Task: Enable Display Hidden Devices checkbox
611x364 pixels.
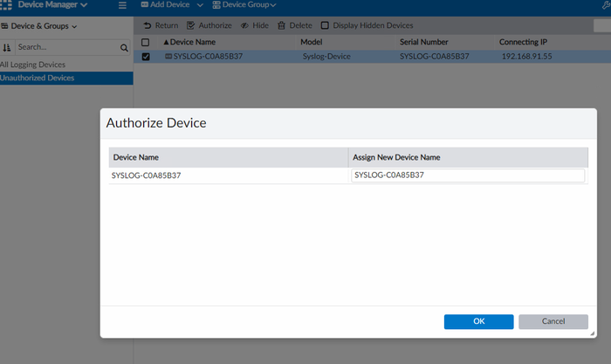Action: [326, 26]
